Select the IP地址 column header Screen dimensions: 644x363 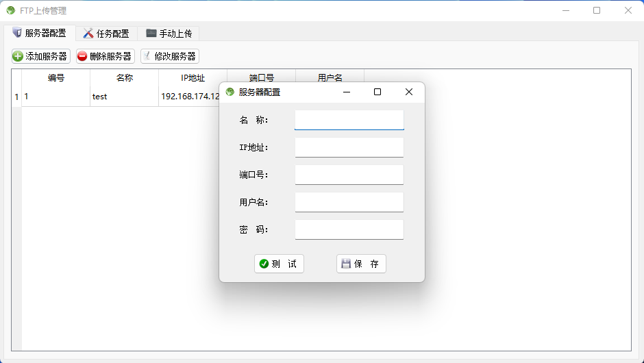[193, 77]
